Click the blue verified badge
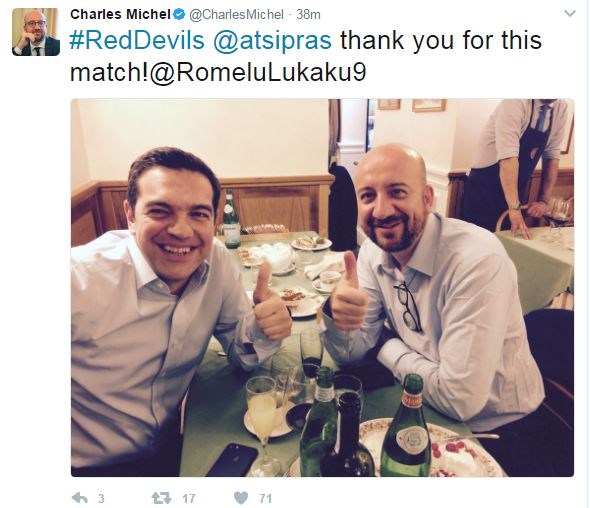This screenshot has width=590, height=508. tap(179, 14)
